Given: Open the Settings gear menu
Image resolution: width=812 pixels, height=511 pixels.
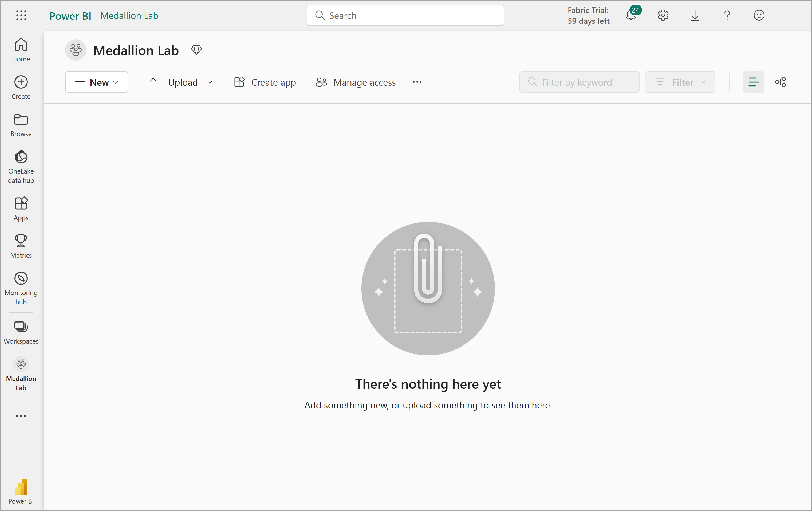Looking at the screenshot, I should click(663, 15).
